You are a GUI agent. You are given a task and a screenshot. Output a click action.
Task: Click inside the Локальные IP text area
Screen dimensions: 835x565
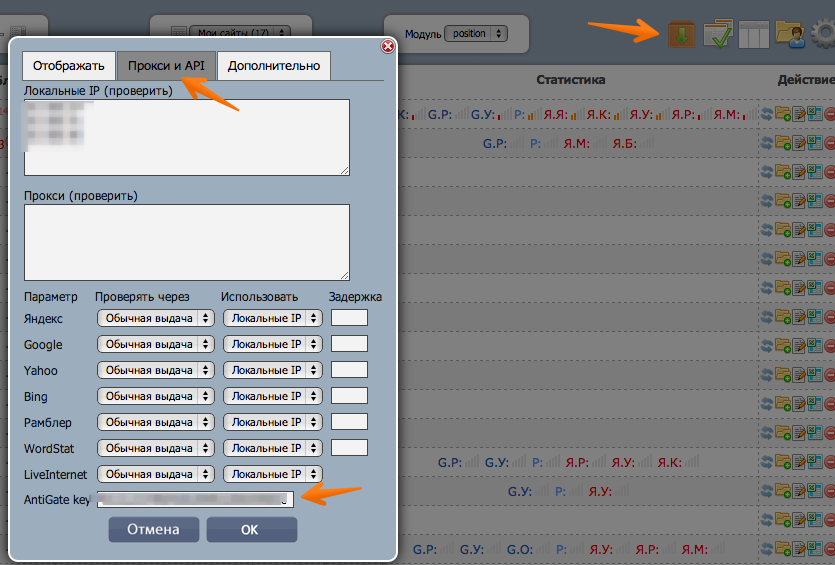tap(187, 137)
